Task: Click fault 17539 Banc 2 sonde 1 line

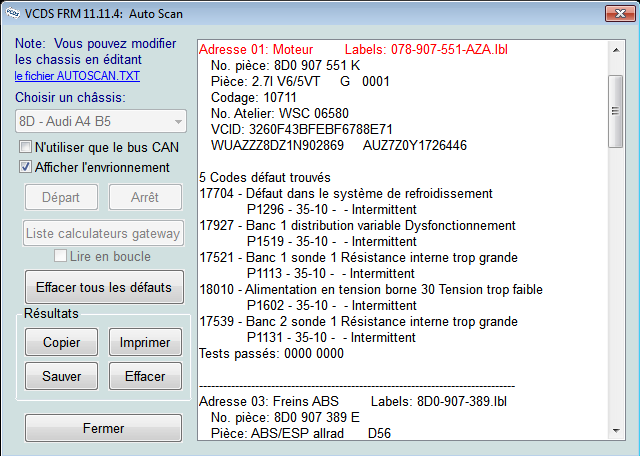Action: (358, 321)
